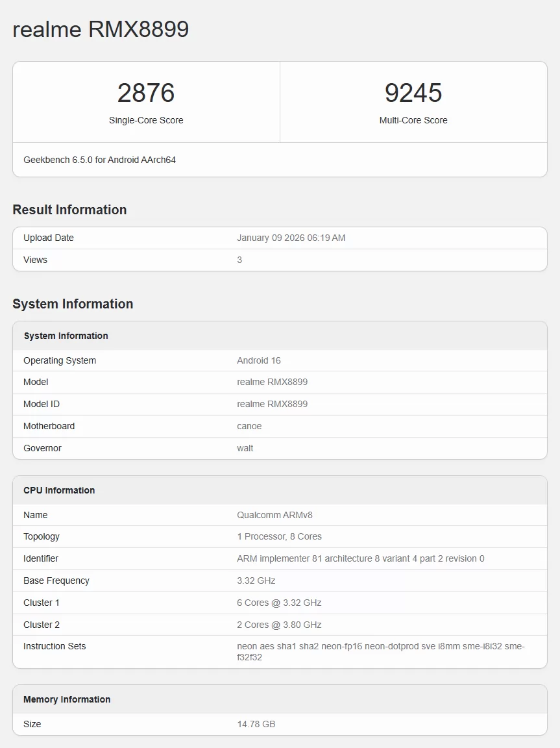Click the Result Information heading

pyautogui.click(x=69, y=210)
